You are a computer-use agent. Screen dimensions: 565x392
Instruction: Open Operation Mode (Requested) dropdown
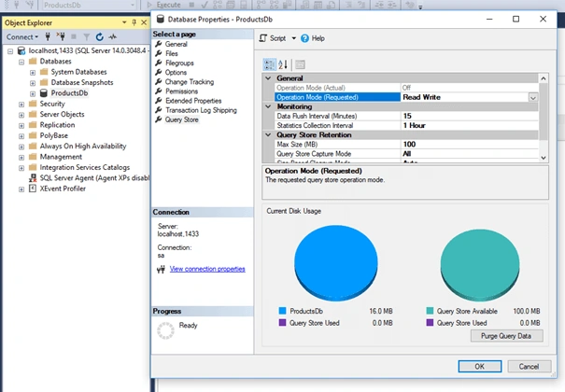tap(533, 97)
